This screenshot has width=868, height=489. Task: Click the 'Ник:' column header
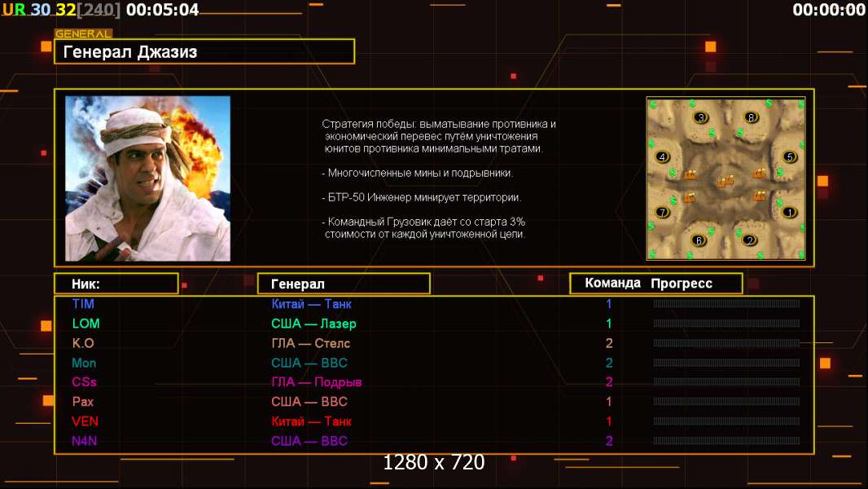[116, 284]
